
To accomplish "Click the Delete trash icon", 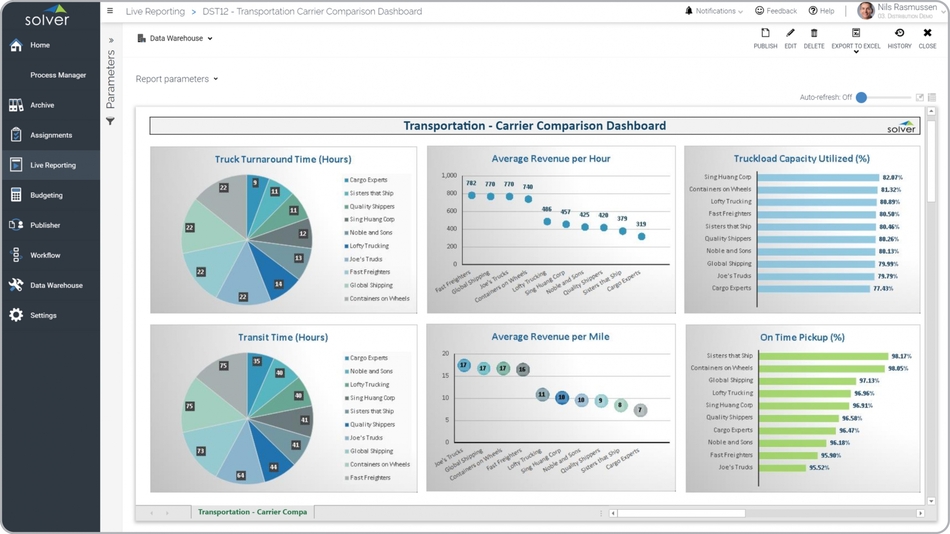I will (814, 34).
